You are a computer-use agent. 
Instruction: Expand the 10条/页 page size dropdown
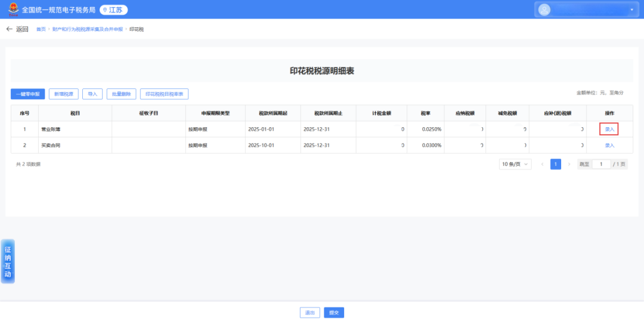[x=515, y=164]
